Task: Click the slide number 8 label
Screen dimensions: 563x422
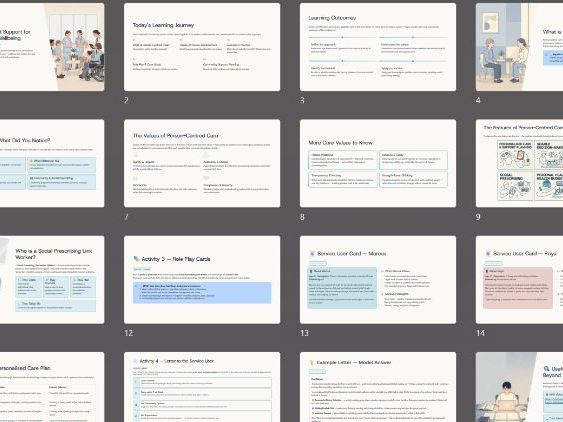Action: click(x=302, y=217)
